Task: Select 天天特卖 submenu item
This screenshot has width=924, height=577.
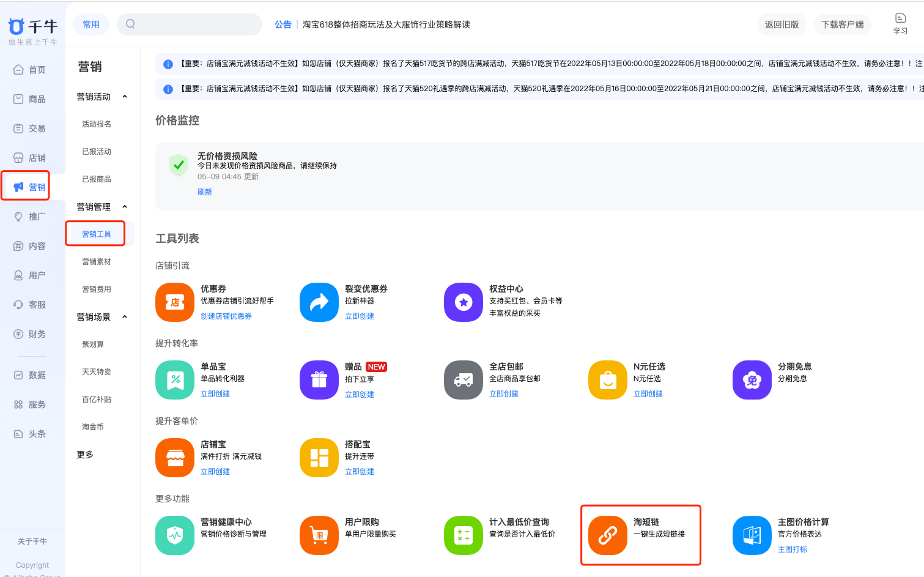Action: (x=97, y=372)
